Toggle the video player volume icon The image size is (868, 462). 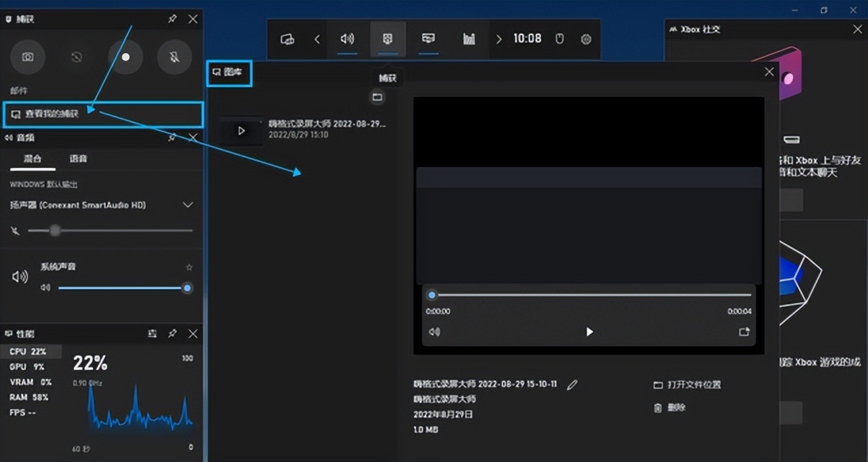tap(435, 332)
